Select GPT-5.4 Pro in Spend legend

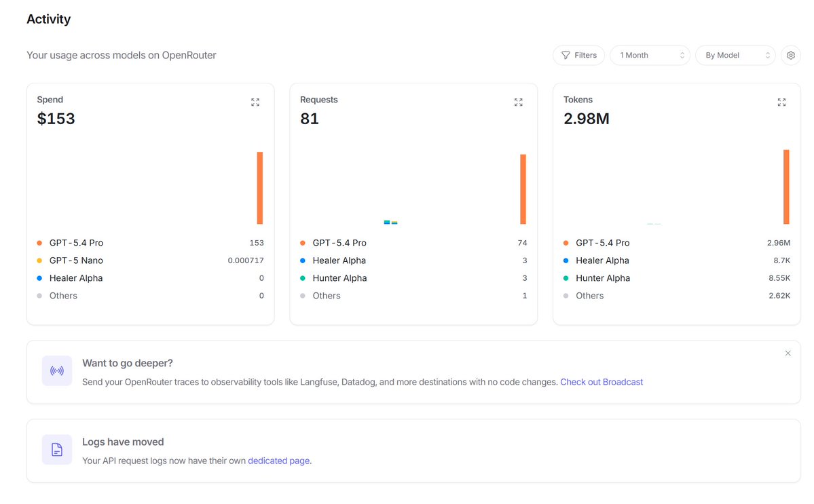[x=76, y=243]
